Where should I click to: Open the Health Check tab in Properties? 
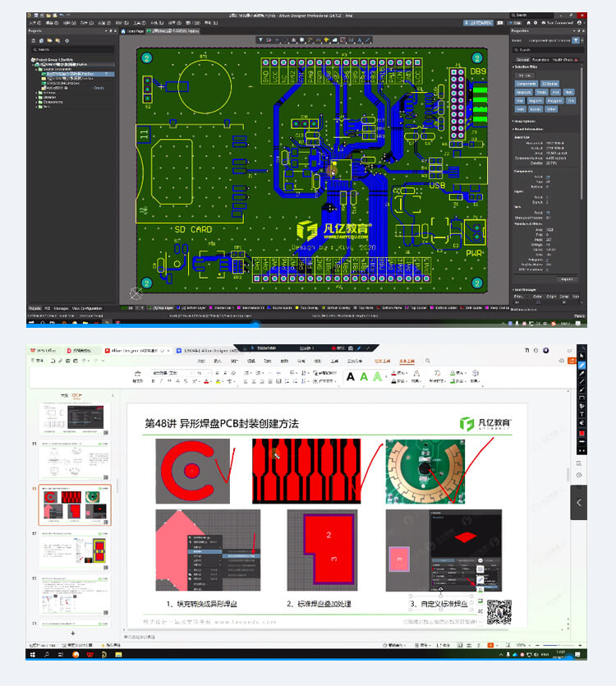[x=563, y=59]
